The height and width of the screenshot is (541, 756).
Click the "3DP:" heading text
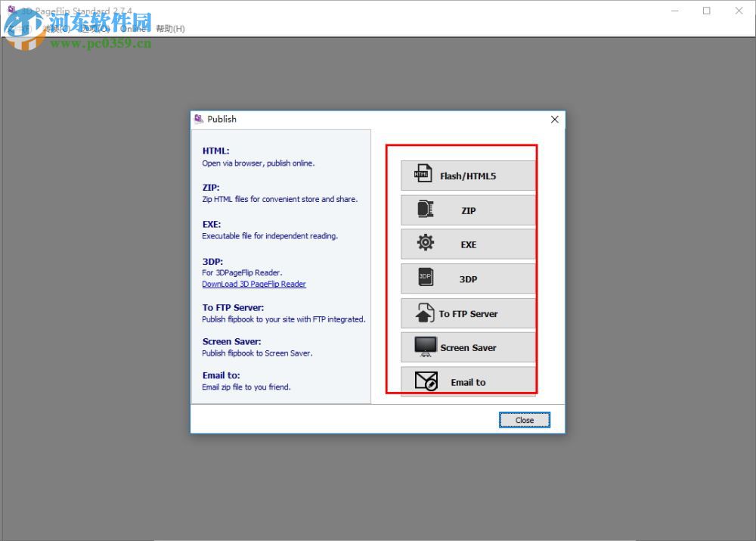tap(212, 262)
